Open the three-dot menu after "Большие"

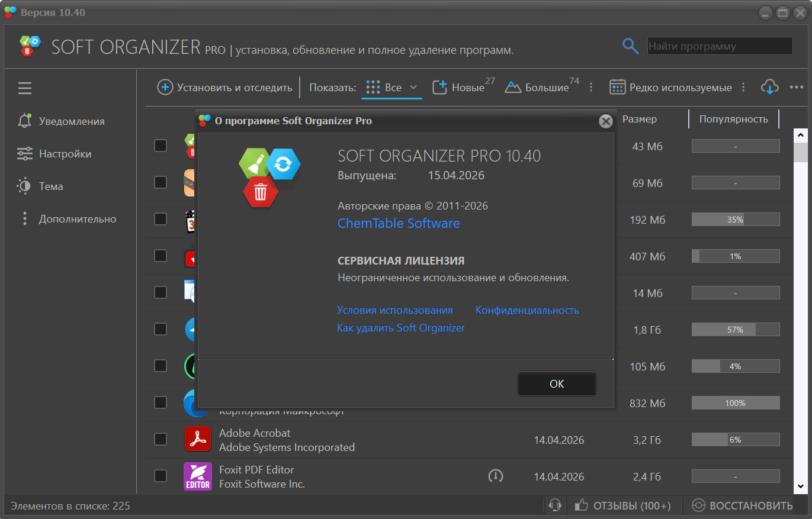(x=590, y=88)
